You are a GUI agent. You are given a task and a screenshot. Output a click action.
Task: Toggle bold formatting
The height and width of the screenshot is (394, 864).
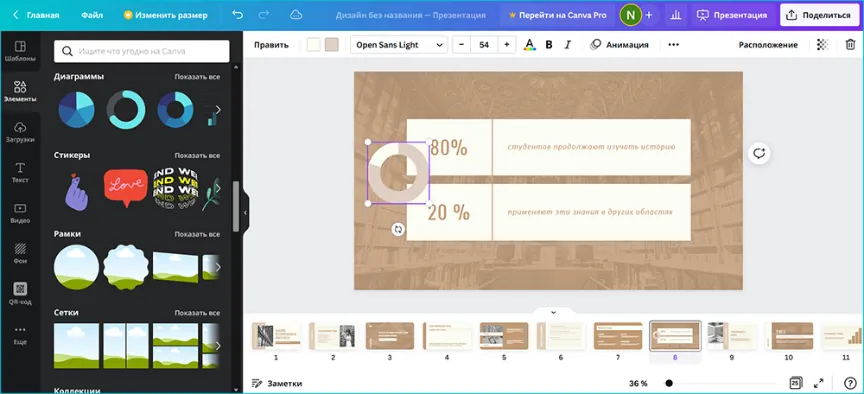coord(549,45)
